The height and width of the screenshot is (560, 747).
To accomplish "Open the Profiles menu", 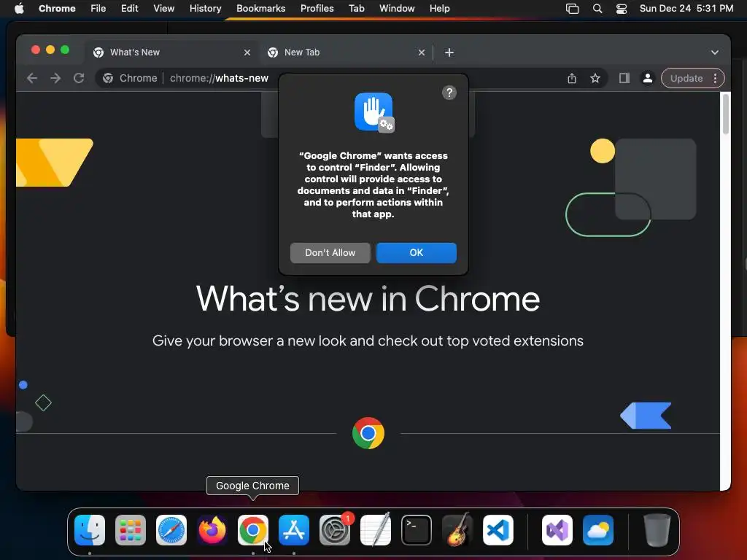I will pos(317,9).
